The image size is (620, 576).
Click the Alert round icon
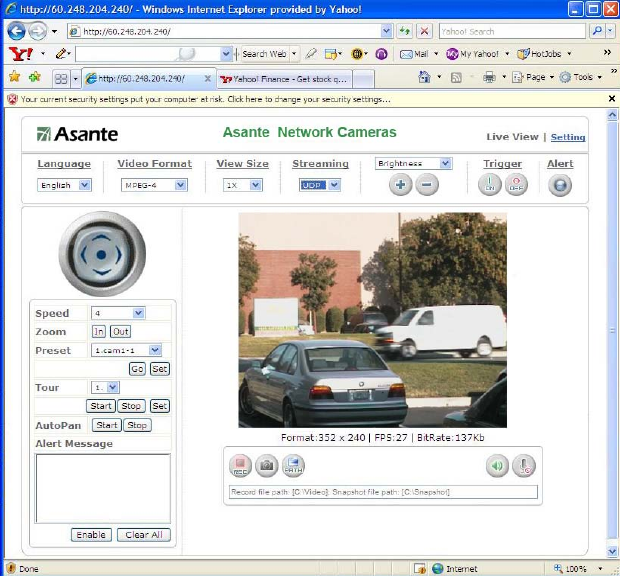point(560,185)
